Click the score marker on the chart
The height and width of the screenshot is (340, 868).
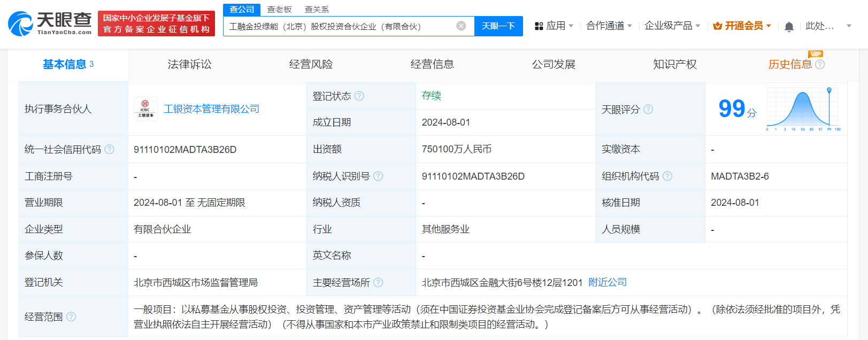(829, 90)
